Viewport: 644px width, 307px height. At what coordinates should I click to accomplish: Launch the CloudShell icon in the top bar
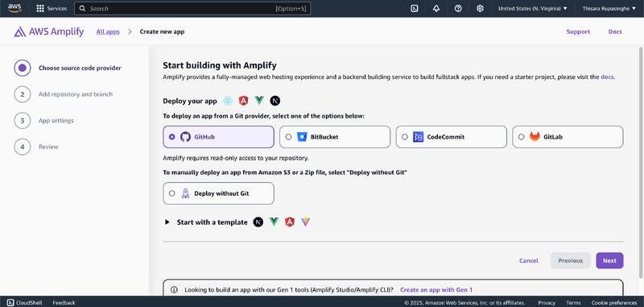(415, 8)
